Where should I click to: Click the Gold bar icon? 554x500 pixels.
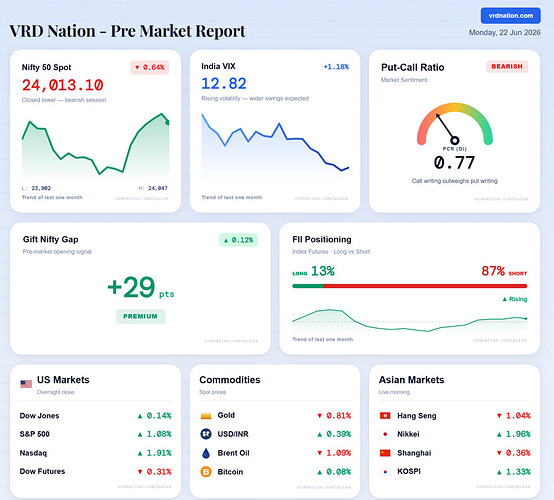[x=206, y=416]
